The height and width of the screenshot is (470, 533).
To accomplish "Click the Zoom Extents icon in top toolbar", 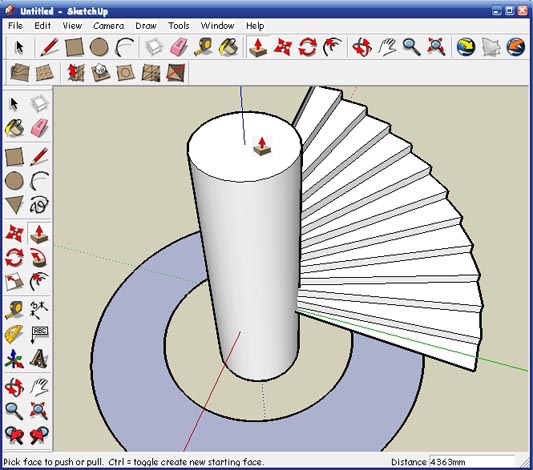I will coord(436,47).
